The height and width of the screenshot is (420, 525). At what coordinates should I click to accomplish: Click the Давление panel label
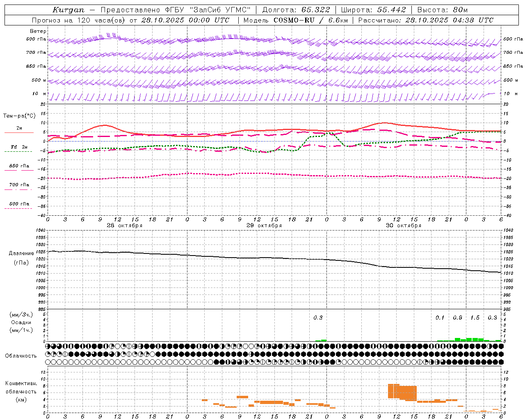tap(21, 253)
